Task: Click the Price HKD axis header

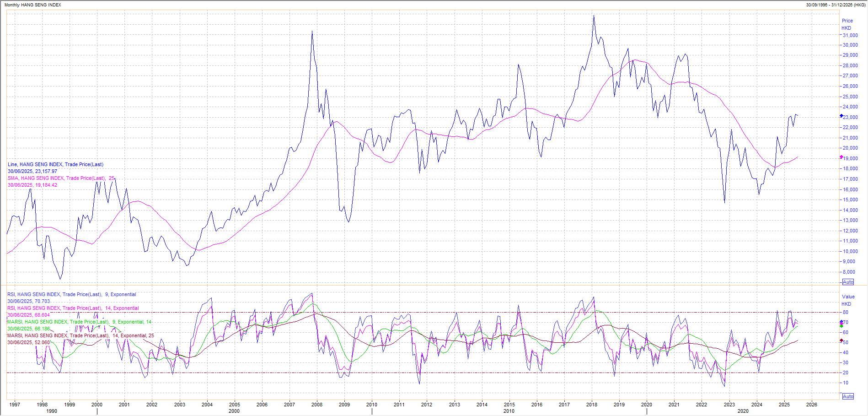Action: point(847,24)
